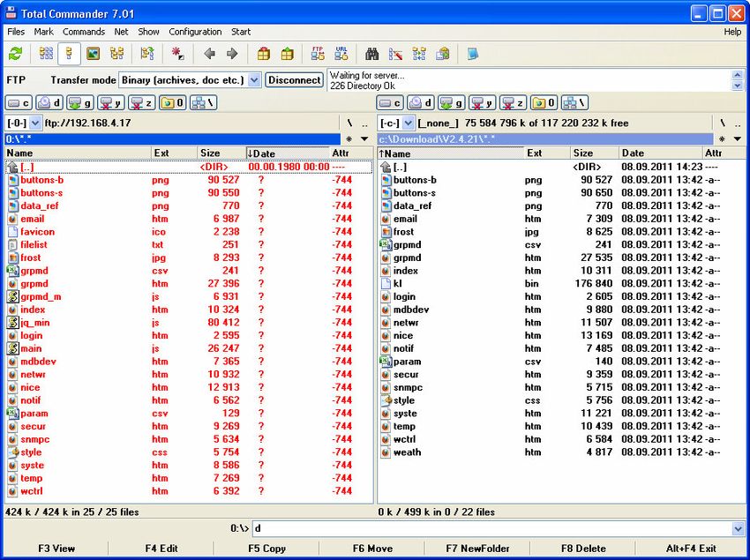
Task: Select weath htm in right panel
Action: (x=560, y=452)
